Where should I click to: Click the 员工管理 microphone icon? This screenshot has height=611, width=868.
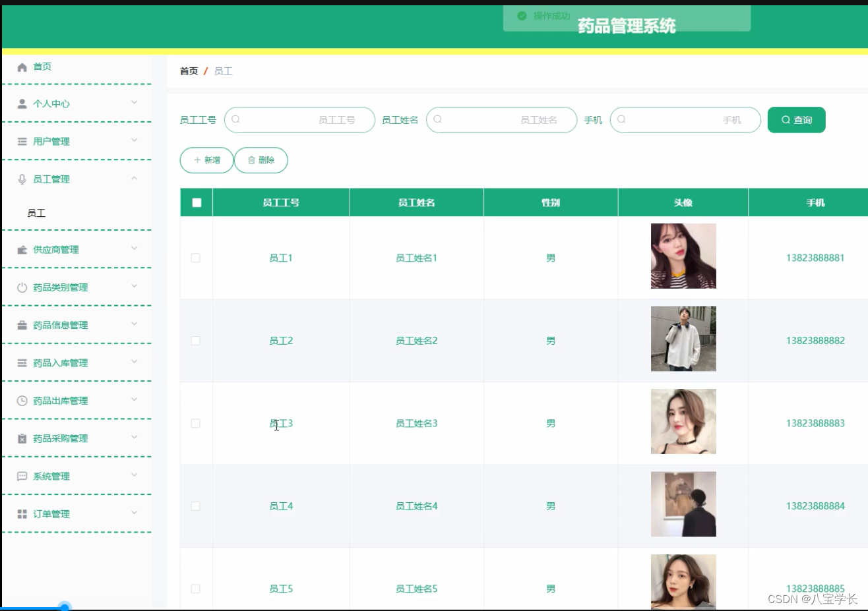[22, 179]
